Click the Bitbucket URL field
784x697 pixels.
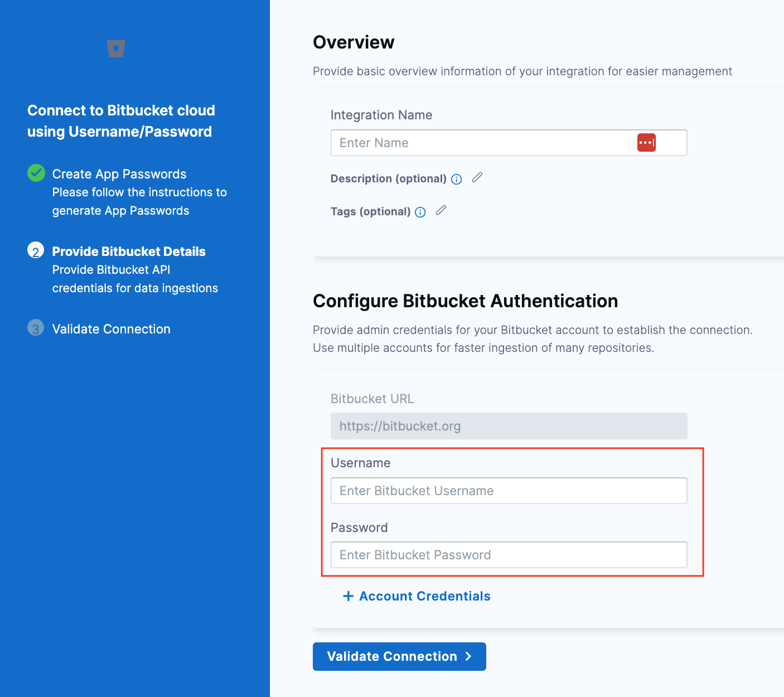pyautogui.click(x=509, y=426)
